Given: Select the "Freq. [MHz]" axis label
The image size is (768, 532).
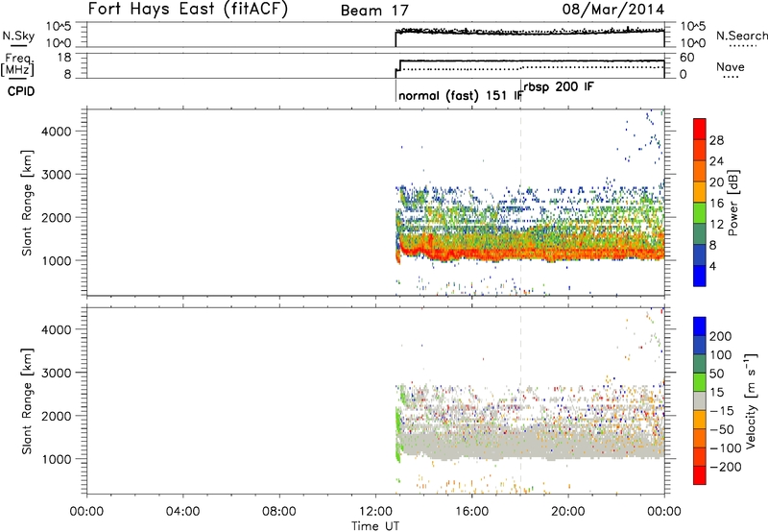Looking at the screenshot, I should tap(18, 64).
